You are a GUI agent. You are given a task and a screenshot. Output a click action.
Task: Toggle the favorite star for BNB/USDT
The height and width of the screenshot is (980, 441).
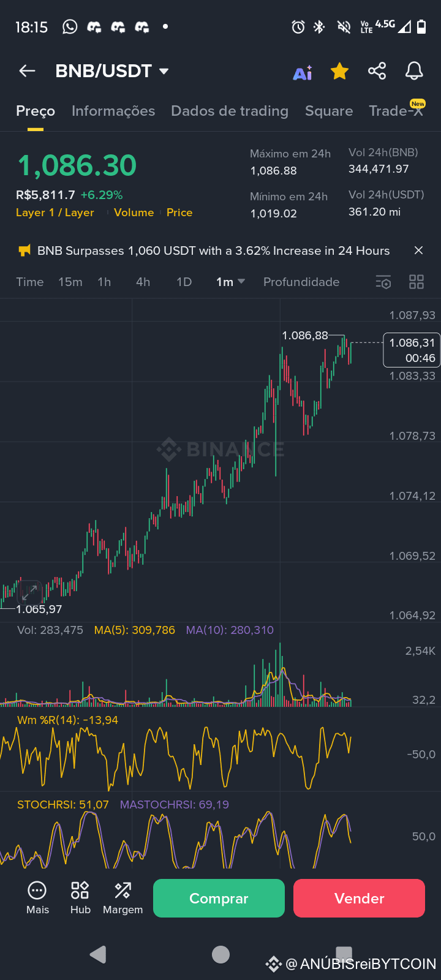[339, 71]
